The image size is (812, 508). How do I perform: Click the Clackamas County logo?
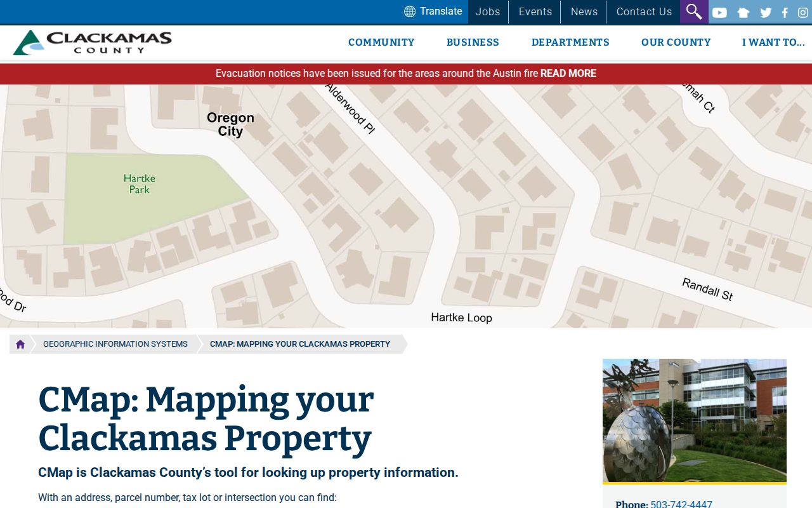pyautogui.click(x=93, y=43)
